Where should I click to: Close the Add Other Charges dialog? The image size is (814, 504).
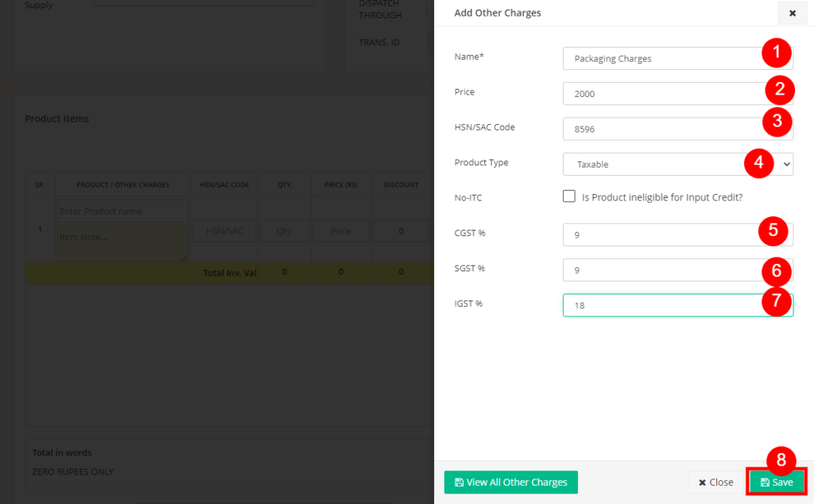pyautogui.click(x=792, y=14)
